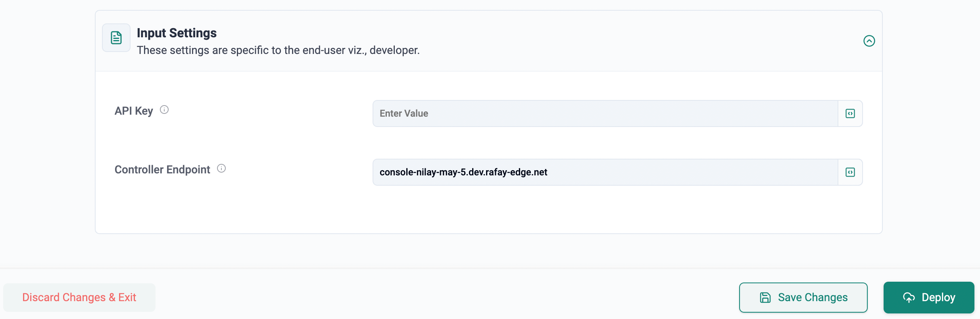Image resolution: width=980 pixels, height=319 pixels.
Task: Click the Controller Endpoint label
Action: pyautogui.click(x=162, y=169)
